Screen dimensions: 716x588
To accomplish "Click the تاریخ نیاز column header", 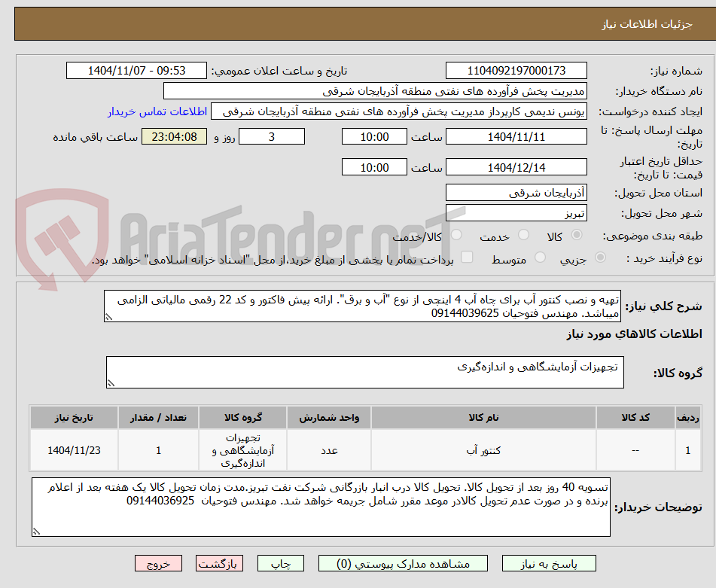I will tap(74, 417).
